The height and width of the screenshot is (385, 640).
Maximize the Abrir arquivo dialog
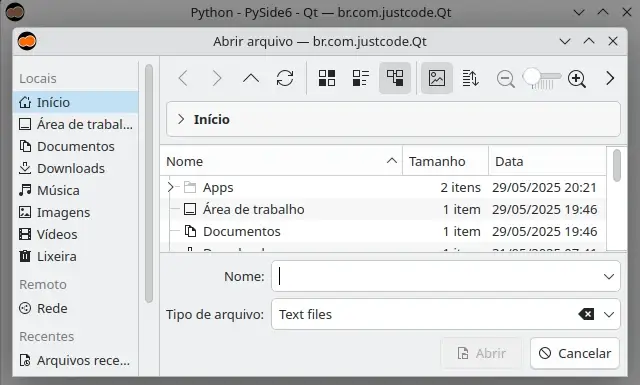[x=589, y=41]
